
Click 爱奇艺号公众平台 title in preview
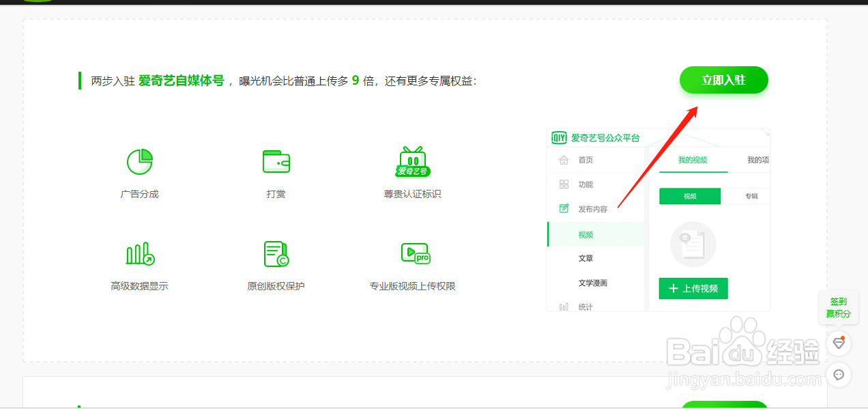pyautogui.click(x=605, y=138)
